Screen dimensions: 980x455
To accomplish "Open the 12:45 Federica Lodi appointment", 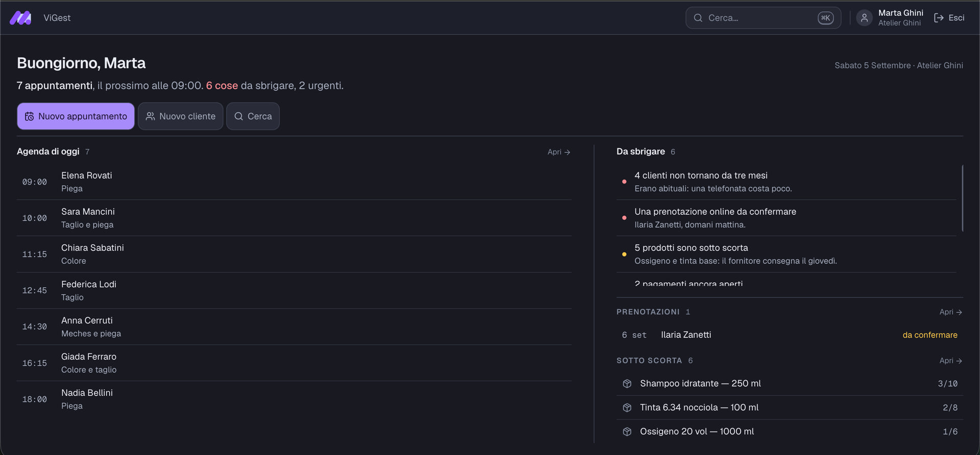I will pyautogui.click(x=294, y=290).
